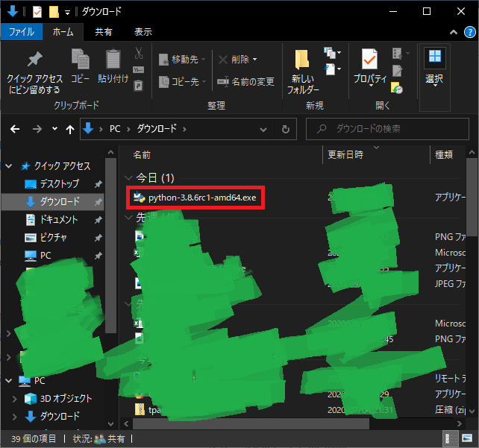Screen dimensions: 479x448
Task: Select 3D オブジェクト in navigation pane
Action: (58, 399)
